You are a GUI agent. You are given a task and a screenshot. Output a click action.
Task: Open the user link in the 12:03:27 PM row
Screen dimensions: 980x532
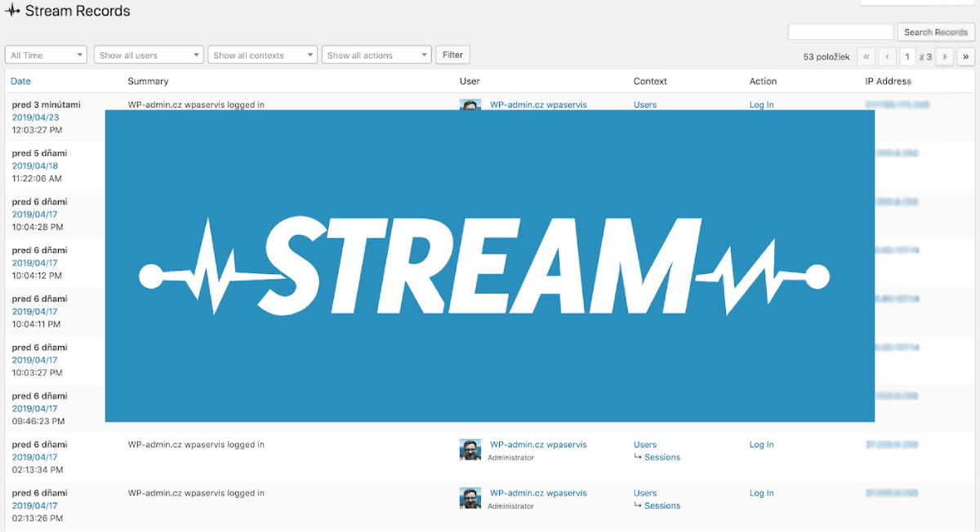tap(538, 104)
